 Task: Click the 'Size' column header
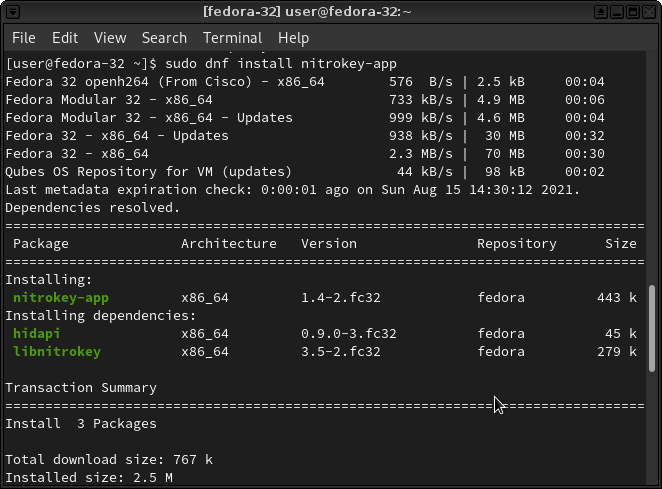(621, 244)
